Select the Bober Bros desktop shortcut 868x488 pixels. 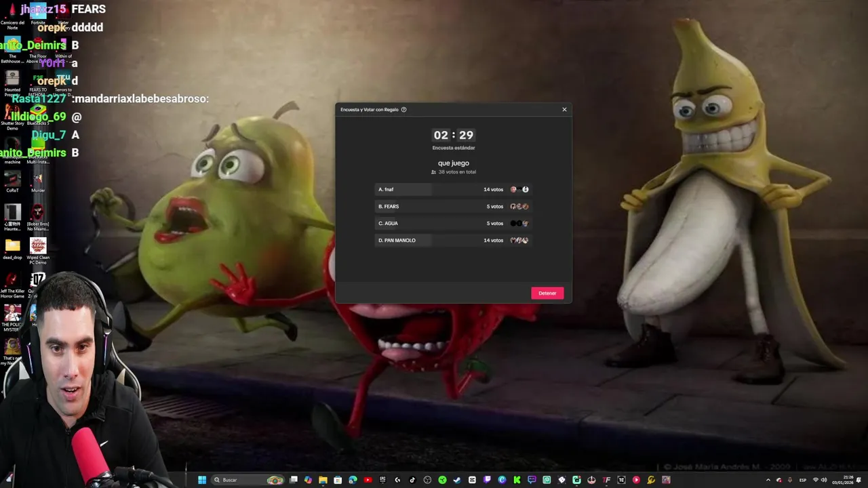[x=38, y=217]
